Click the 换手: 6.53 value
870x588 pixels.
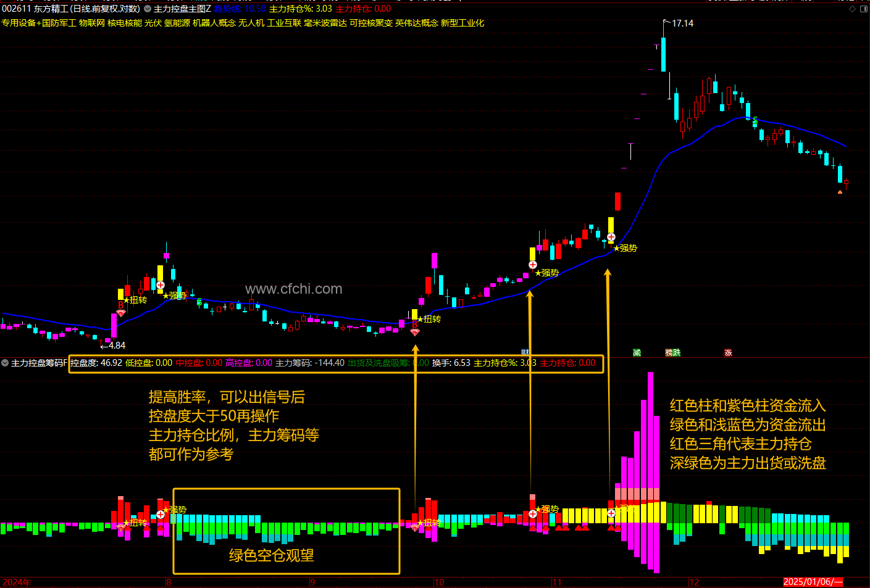point(451,363)
